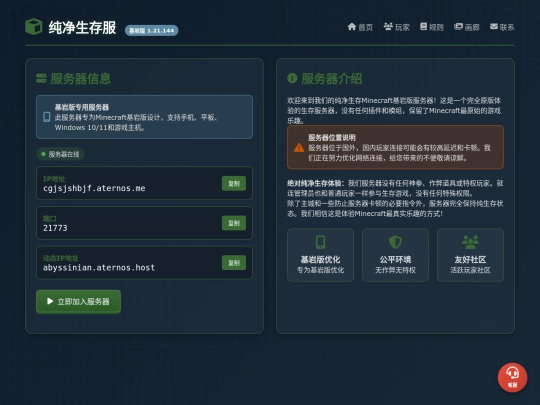Click the port value 21773

[x=55, y=228]
